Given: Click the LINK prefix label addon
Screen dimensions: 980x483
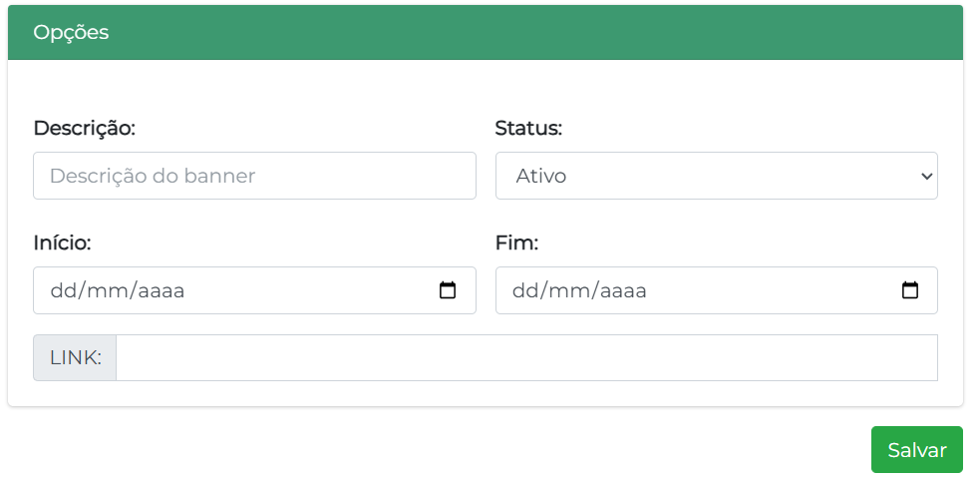Looking at the screenshot, I should click(x=75, y=357).
